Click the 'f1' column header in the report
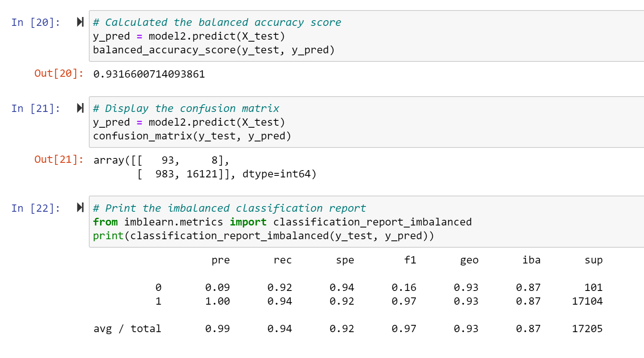644x358 pixels. coord(410,260)
